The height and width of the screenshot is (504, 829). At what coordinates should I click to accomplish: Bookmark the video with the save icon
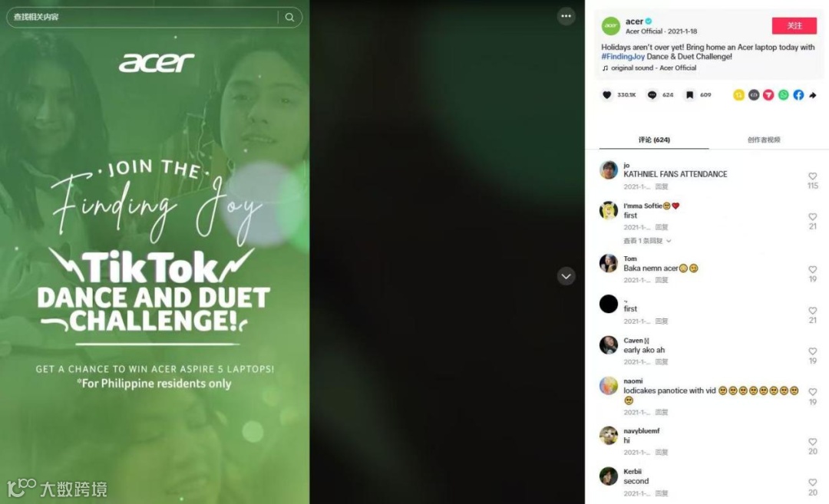tap(689, 95)
